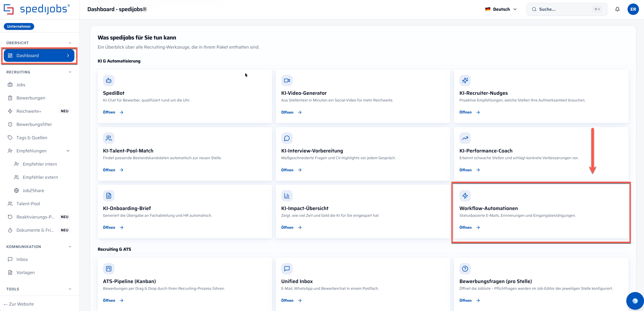Image resolution: width=644 pixels, height=311 pixels.
Task: Open the chat widget bubble
Action: (635, 301)
